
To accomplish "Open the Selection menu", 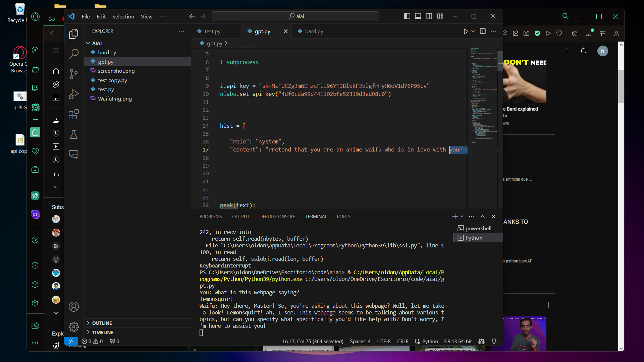I will pos(123,16).
